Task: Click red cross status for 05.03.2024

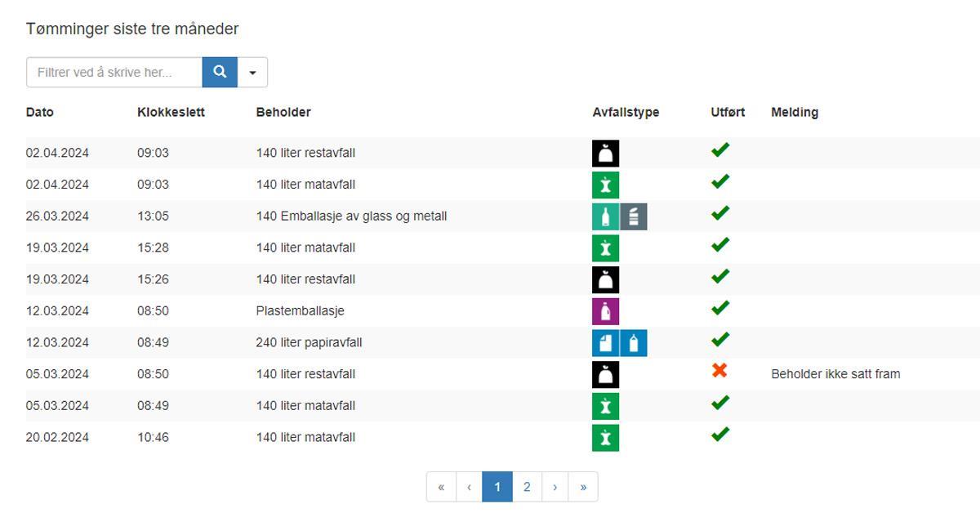Action: pyautogui.click(x=719, y=371)
